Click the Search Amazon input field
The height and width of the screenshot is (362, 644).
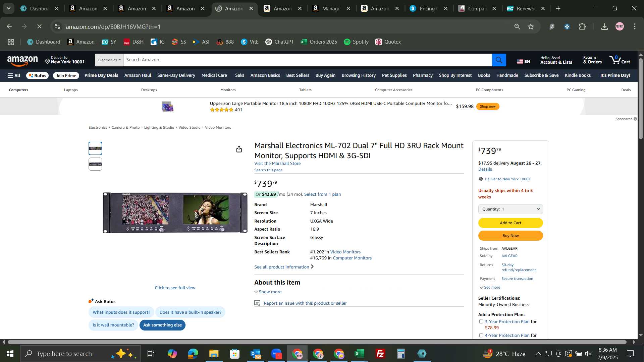coord(308,60)
